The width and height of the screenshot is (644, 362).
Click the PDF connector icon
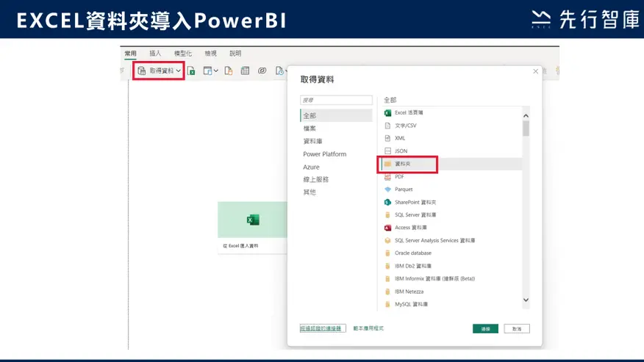point(387,177)
